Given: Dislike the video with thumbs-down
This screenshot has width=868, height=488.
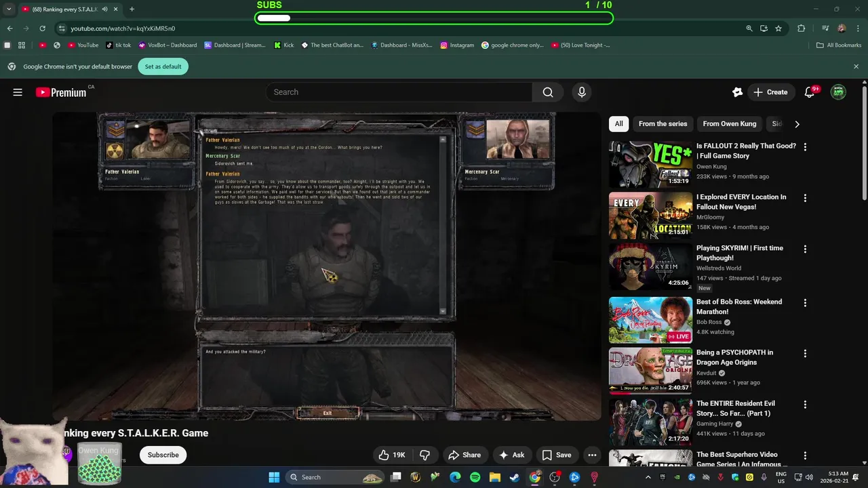Looking at the screenshot, I should [x=425, y=455].
